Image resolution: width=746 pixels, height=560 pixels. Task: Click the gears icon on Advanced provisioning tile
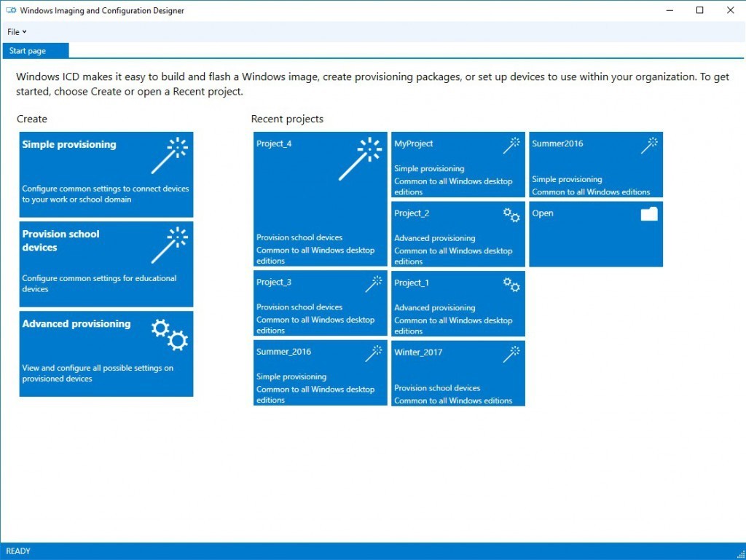click(x=170, y=335)
